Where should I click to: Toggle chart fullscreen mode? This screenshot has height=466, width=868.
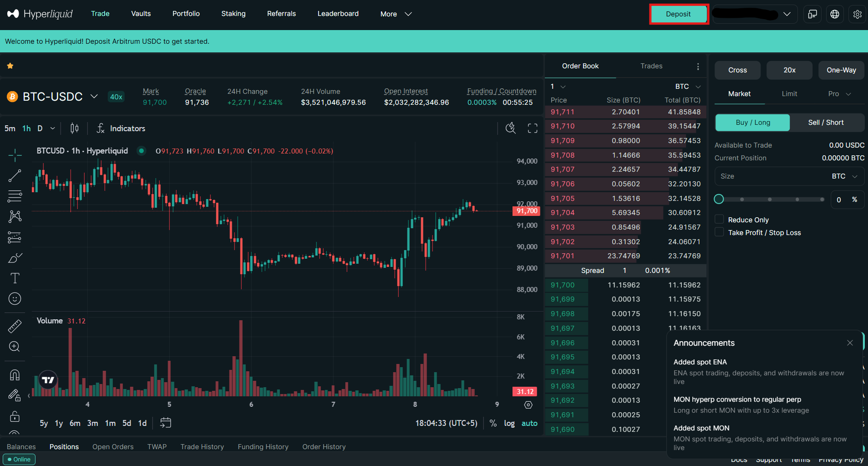click(533, 128)
